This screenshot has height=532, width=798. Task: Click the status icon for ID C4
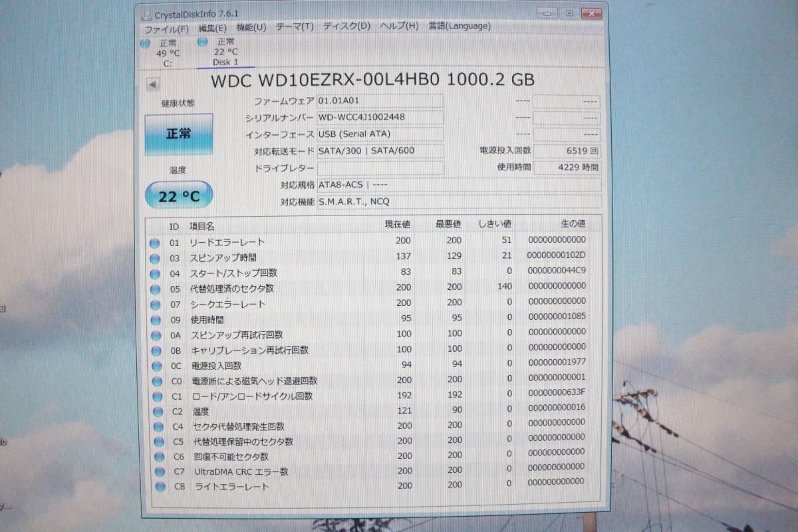(158, 427)
